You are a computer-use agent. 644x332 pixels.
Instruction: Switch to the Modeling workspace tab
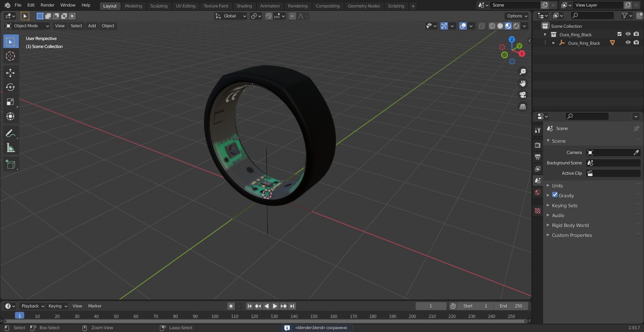(133, 6)
